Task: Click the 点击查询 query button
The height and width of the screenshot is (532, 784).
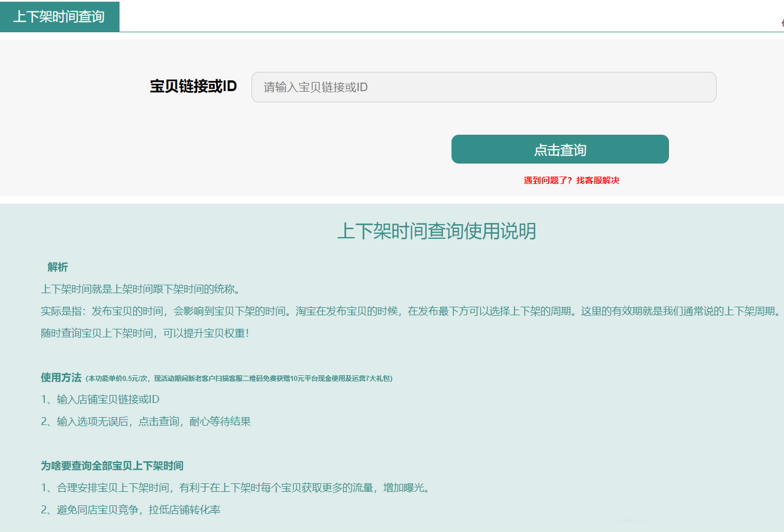Action: [560, 149]
